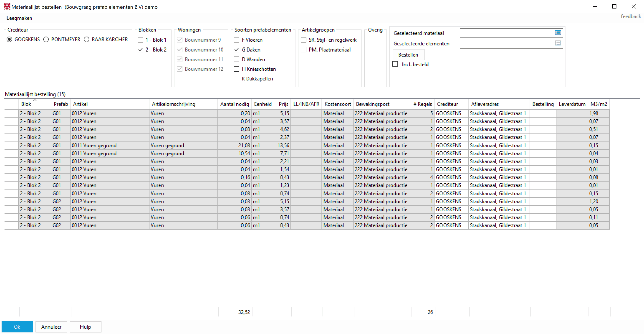Select PONTMEYER as crediteur
This screenshot has width=644, height=334.
click(x=46, y=39)
